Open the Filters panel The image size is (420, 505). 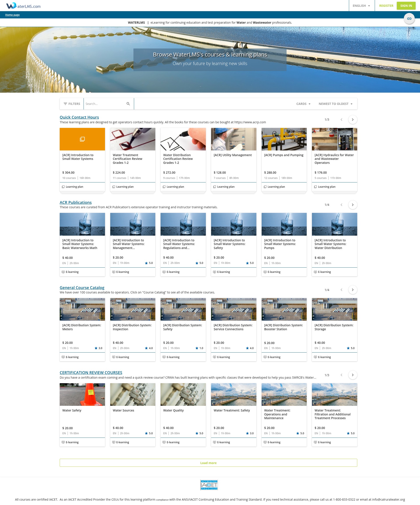point(72,104)
